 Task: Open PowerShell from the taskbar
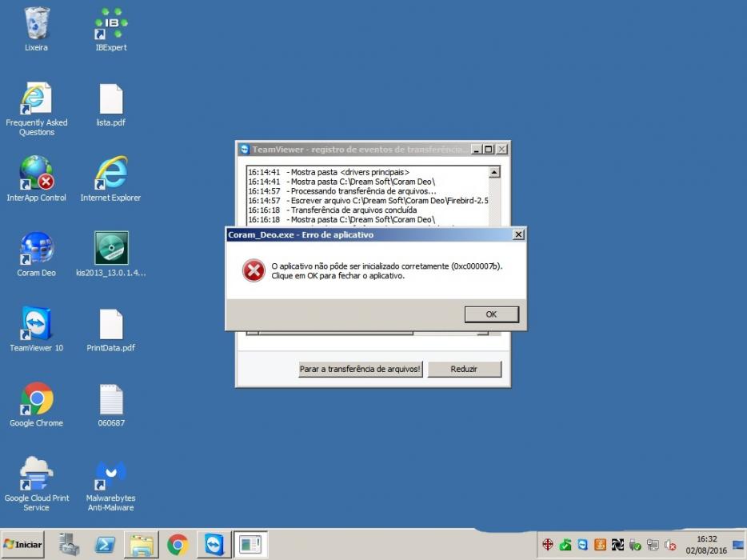(x=105, y=544)
